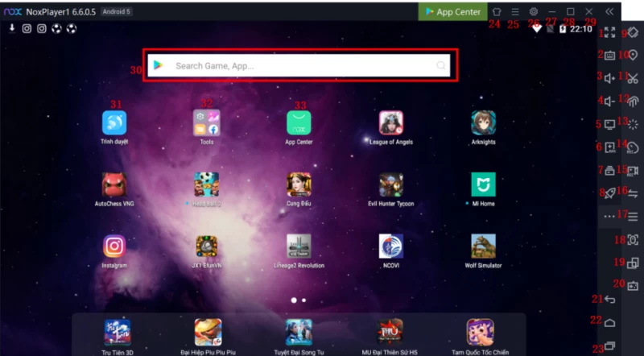Viewport: 644px width, 356px height.
Task: Open the NCOVI app
Action: 391,246
